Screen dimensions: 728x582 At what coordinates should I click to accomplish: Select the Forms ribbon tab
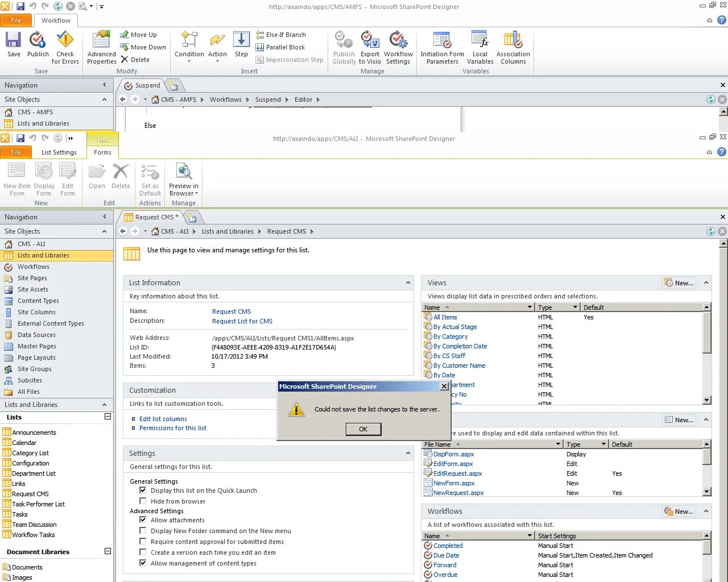click(x=102, y=152)
